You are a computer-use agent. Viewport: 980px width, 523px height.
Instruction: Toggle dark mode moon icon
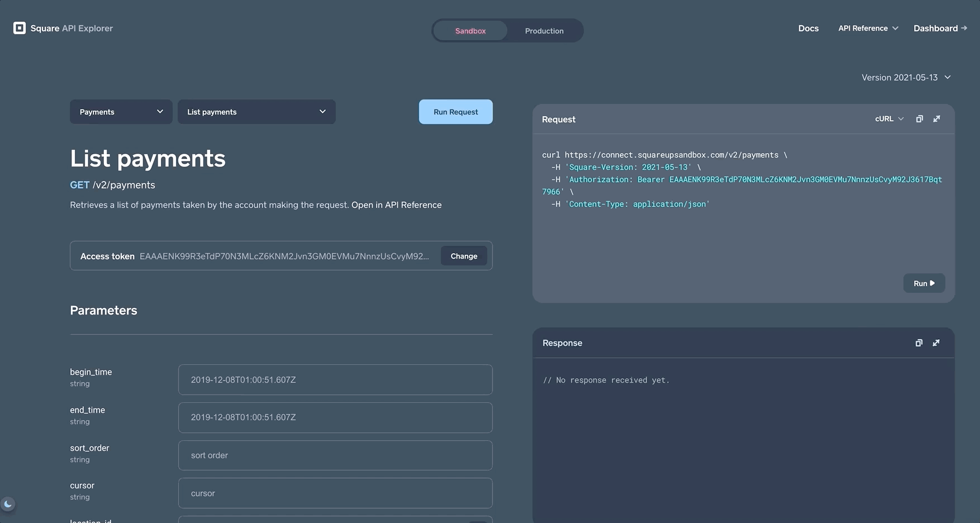[8, 504]
